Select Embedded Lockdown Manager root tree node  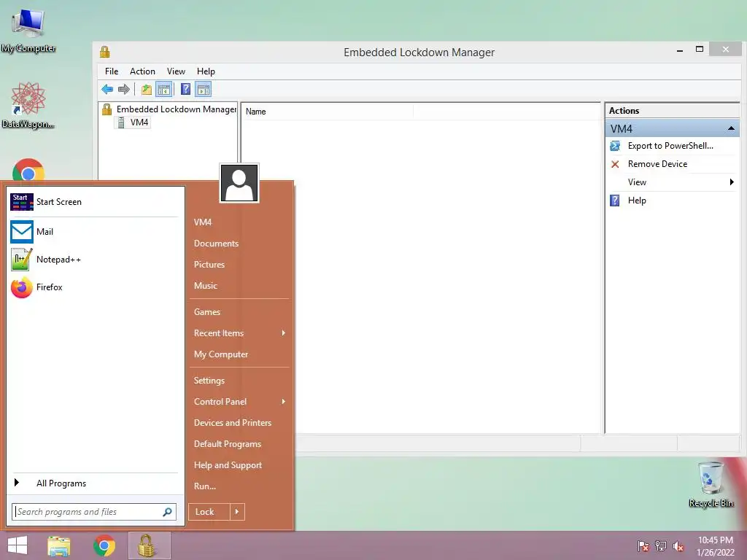pos(177,109)
